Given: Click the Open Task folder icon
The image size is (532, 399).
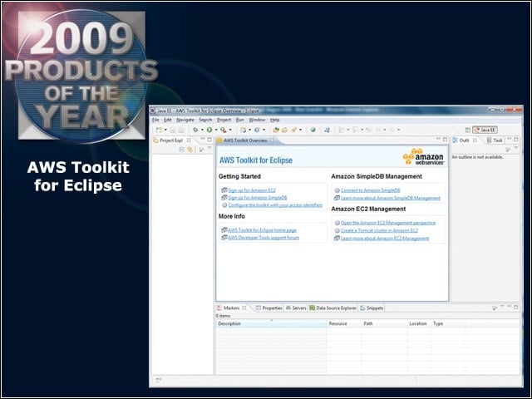Looking at the screenshot, I should [x=284, y=130].
